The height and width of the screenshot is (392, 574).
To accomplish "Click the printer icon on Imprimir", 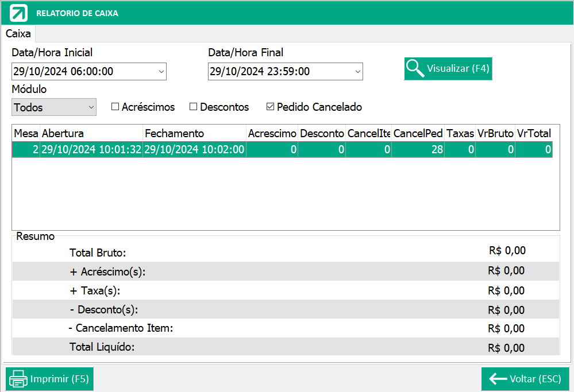I will pos(18,379).
